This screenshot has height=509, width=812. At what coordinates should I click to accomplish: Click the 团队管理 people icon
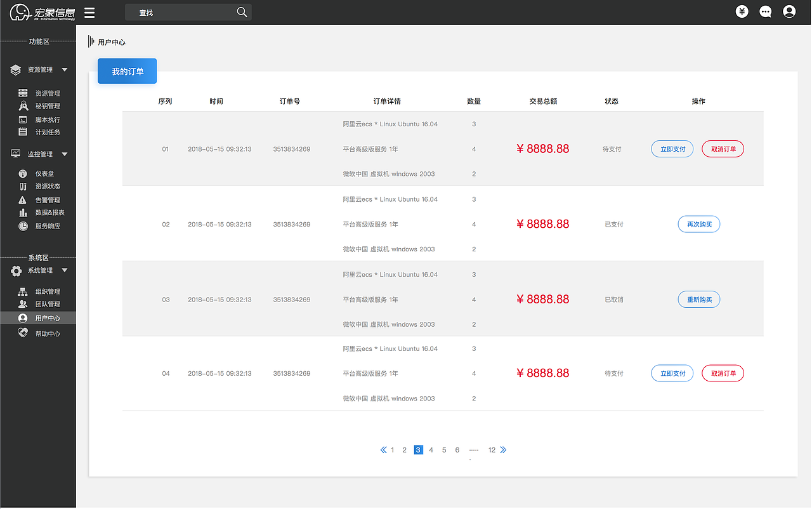click(x=23, y=304)
